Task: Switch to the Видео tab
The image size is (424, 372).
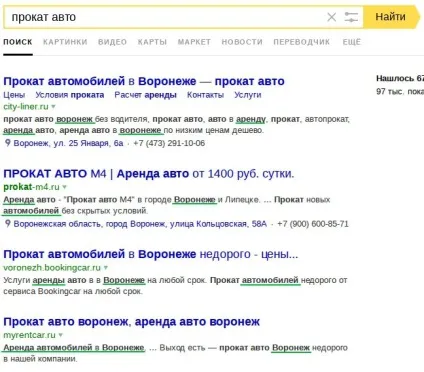Action: click(x=112, y=42)
